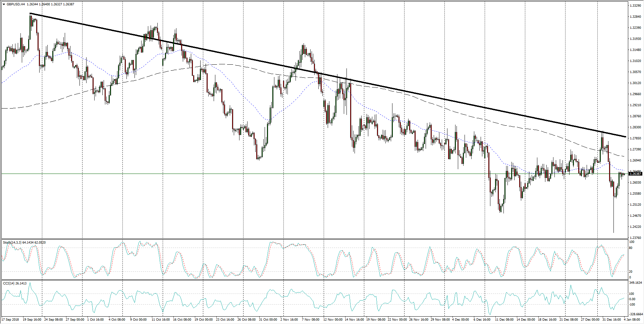Viewport: 644px width, 324px height.
Task: Click the GBPUSD,H4 chart title
Action: [x=15, y=4]
